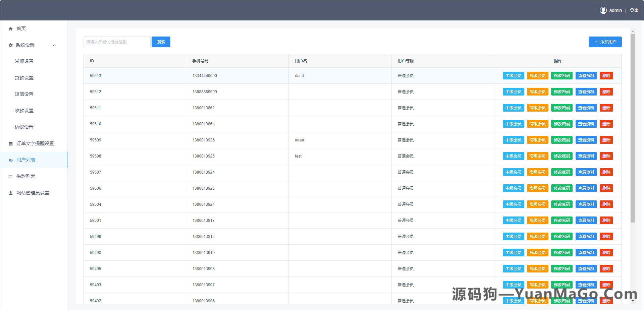
Task: Click the home icon beside 首页
Action: [x=10, y=28]
